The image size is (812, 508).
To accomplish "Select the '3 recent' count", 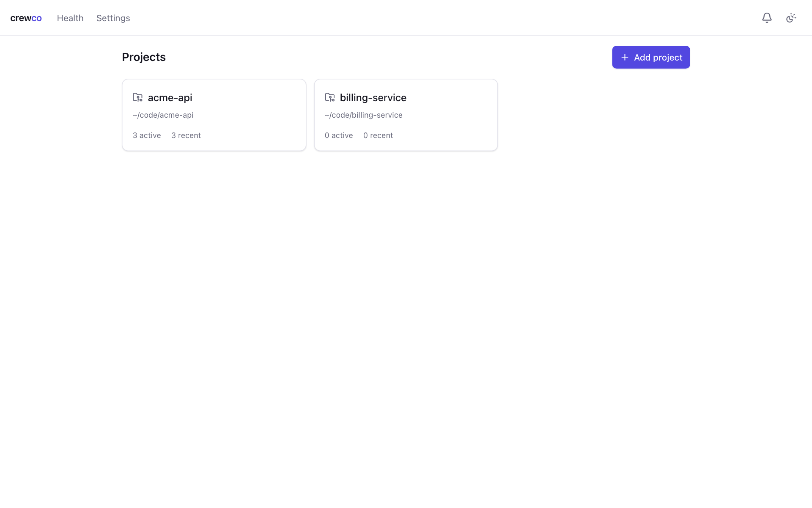I will tap(186, 135).
